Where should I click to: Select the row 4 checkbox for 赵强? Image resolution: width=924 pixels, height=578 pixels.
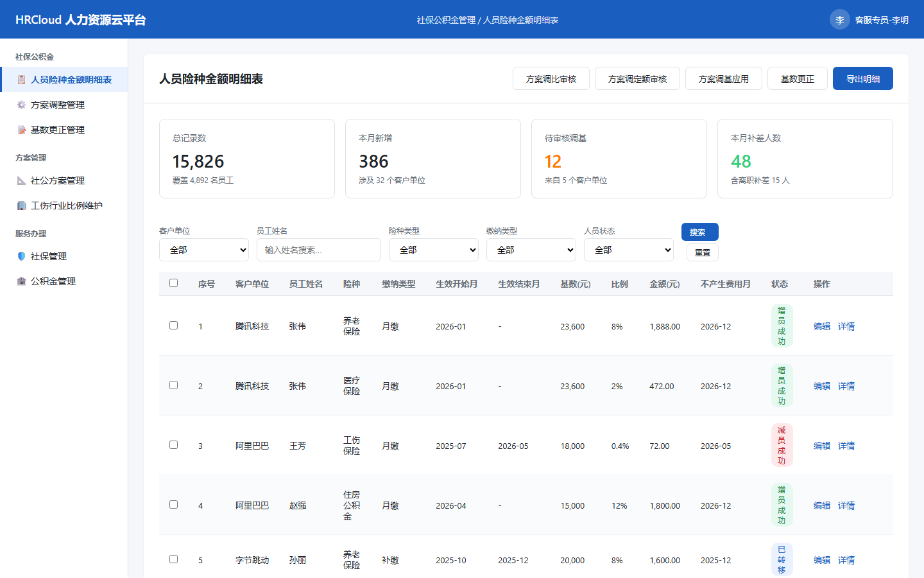(173, 505)
